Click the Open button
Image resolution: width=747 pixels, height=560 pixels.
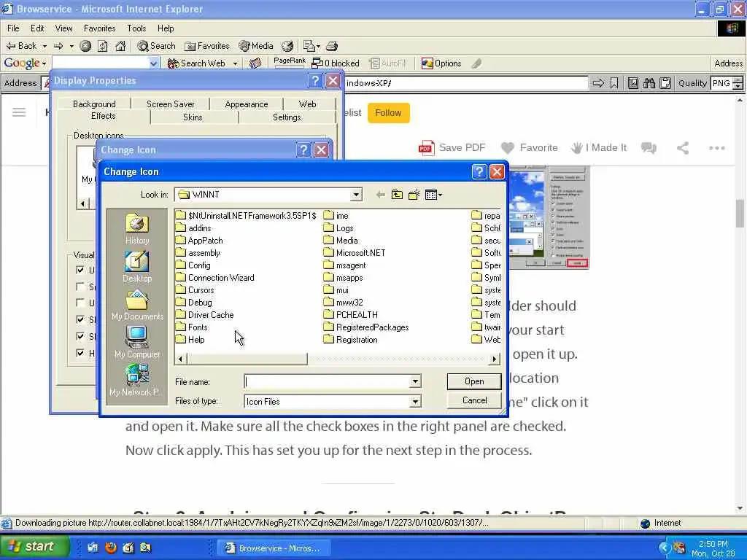click(474, 381)
